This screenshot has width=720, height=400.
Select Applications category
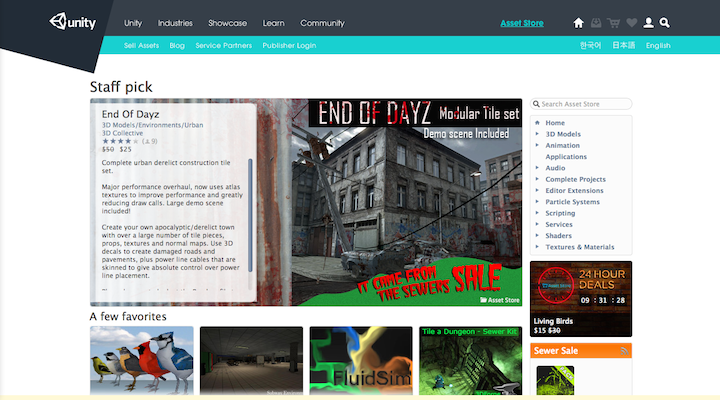(566, 157)
